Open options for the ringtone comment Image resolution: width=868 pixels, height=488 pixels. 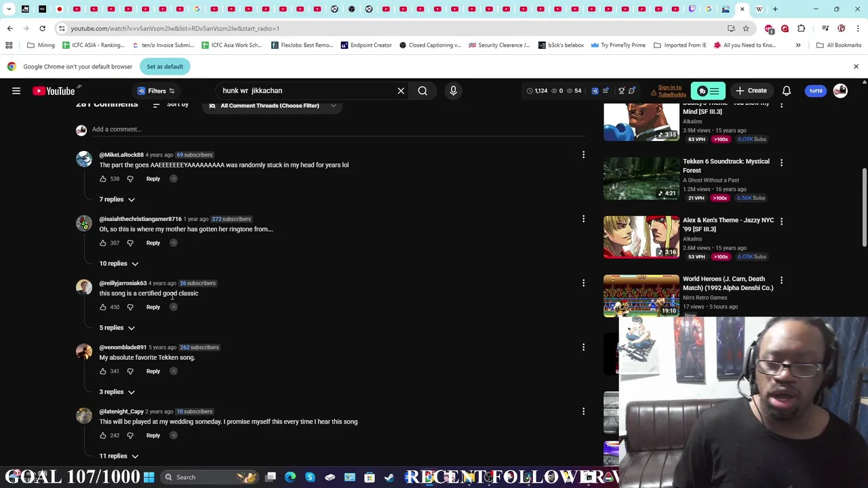(x=583, y=219)
